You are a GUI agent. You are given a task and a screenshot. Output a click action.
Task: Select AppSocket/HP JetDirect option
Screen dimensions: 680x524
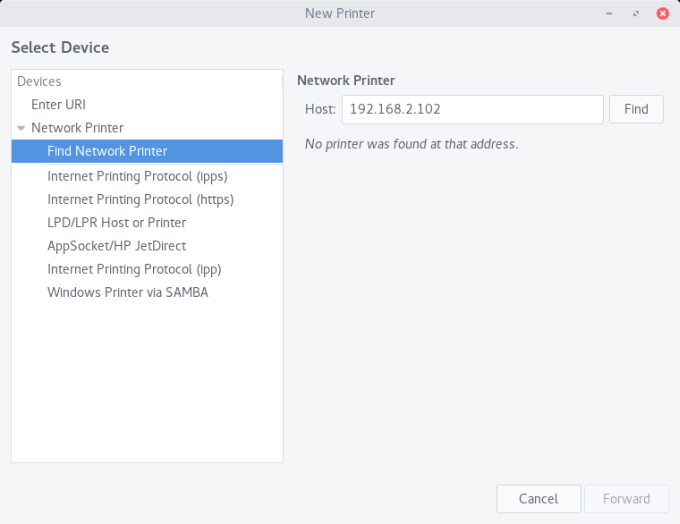pos(116,246)
